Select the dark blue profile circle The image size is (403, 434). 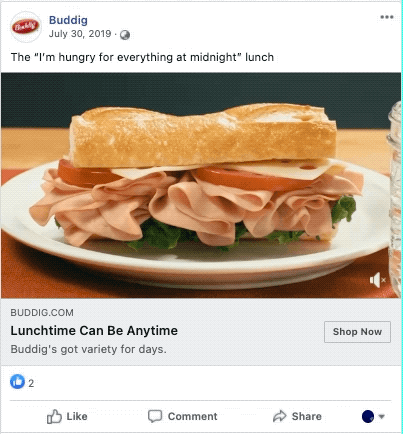pos(368,416)
